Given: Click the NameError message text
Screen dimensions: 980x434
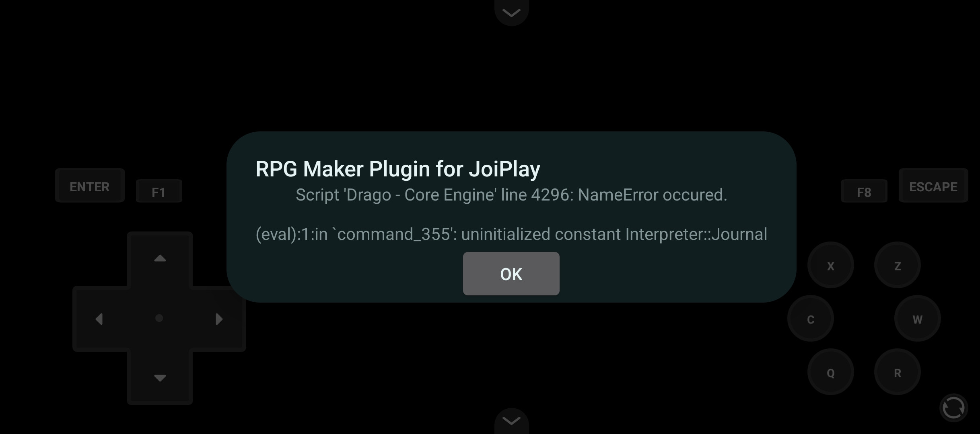Looking at the screenshot, I should point(511,195).
